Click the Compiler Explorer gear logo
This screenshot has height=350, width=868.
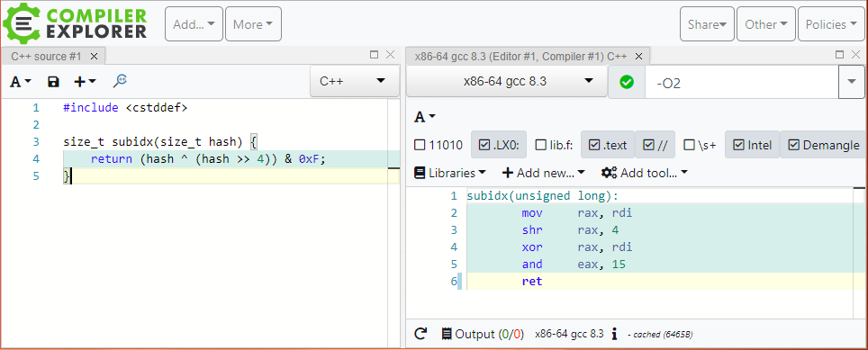coord(21,23)
